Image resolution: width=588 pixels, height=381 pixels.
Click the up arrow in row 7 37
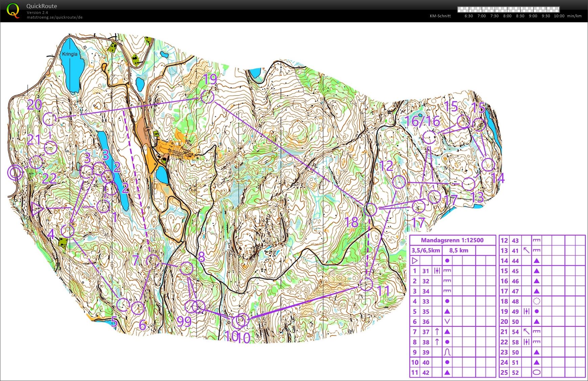[x=437, y=332]
